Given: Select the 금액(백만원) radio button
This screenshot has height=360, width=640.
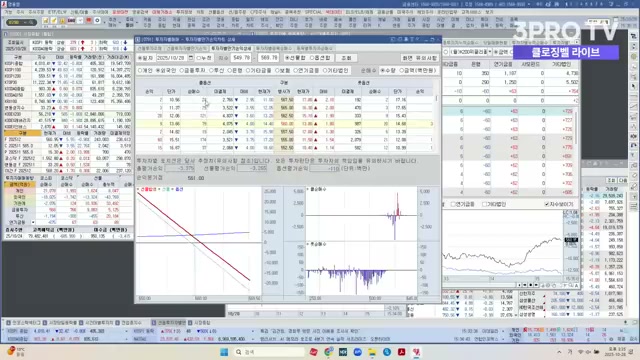Looking at the screenshot, I should tap(401, 71).
